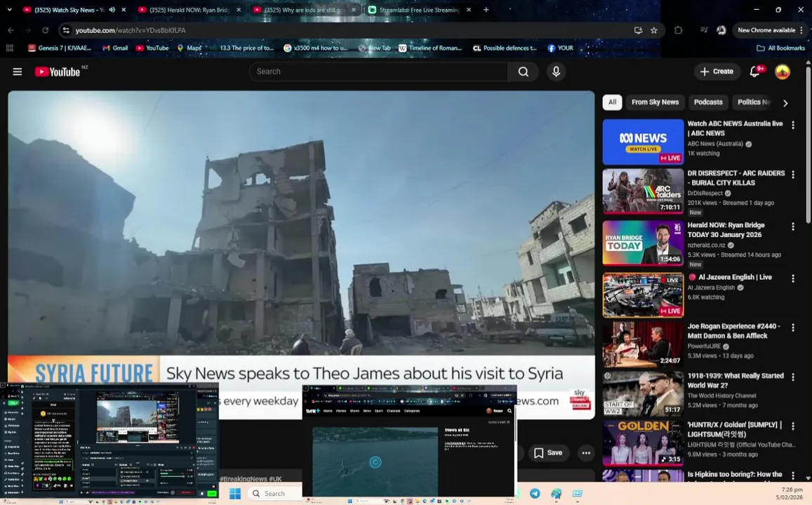812x505 pixels.
Task: Close the Streamlabs tab
Action: coord(469,9)
